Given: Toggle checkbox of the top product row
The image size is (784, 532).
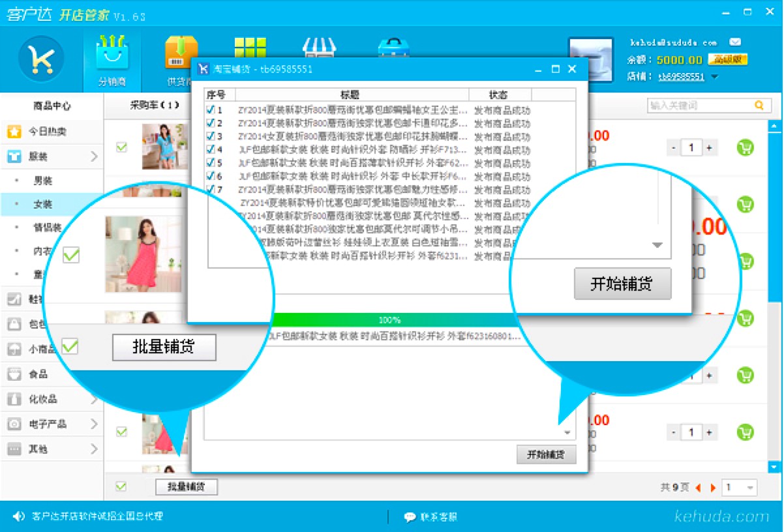Looking at the screenshot, I should pos(121,147).
